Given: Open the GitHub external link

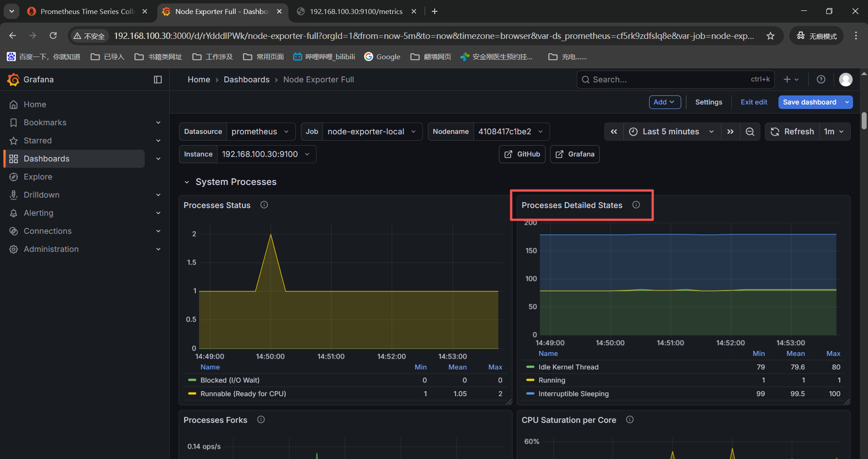Looking at the screenshot, I should pos(522,154).
